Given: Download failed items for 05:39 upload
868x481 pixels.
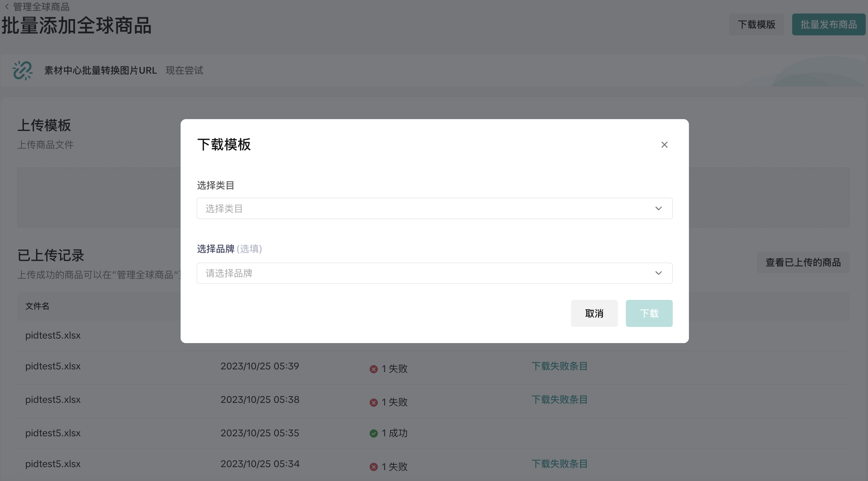Looking at the screenshot, I should point(559,366).
